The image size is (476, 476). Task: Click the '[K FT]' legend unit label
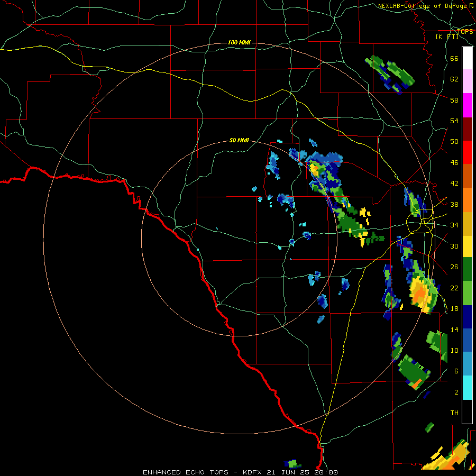coord(447,36)
